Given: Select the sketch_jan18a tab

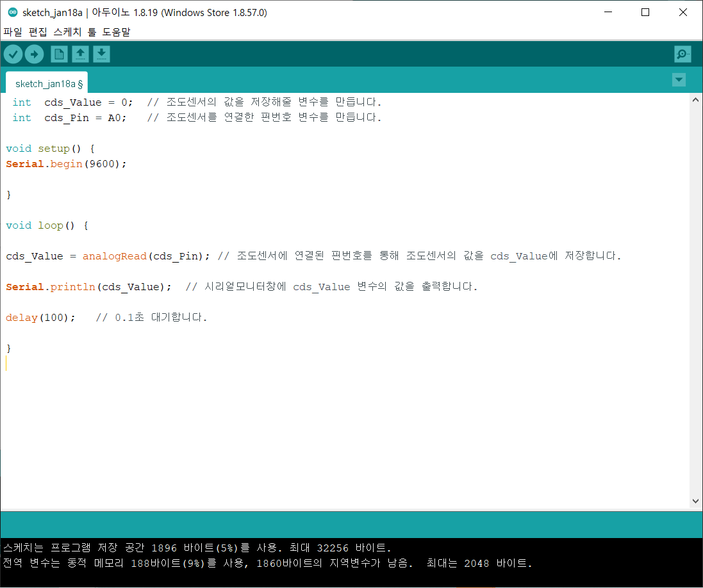Looking at the screenshot, I should click(x=47, y=83).
